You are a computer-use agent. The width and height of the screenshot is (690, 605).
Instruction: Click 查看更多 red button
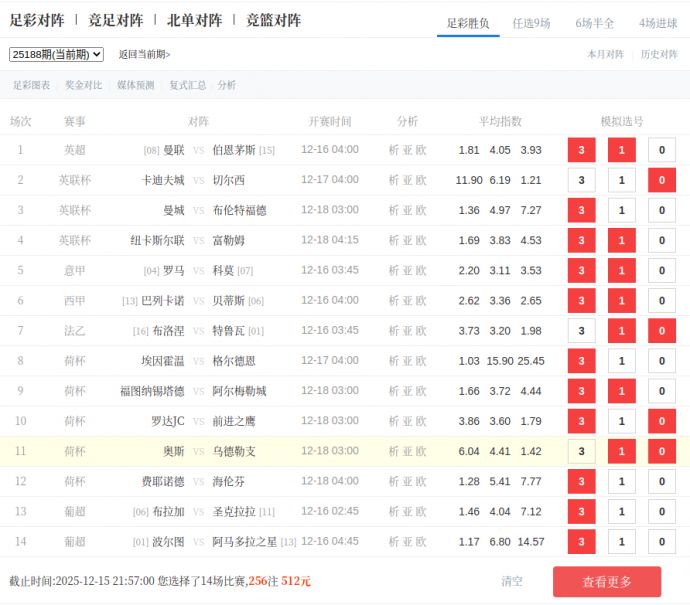tap(607, 581)
